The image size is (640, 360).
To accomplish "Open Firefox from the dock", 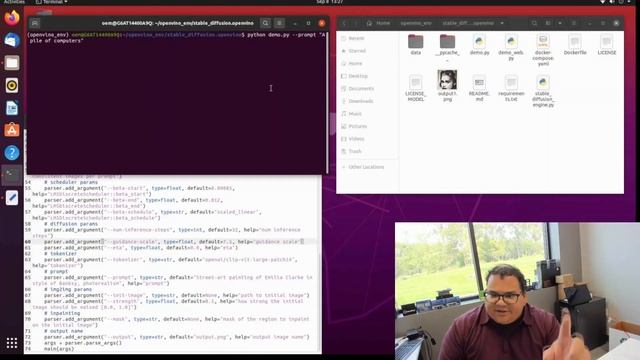I will pyautogui.click(x=12, y=18).
